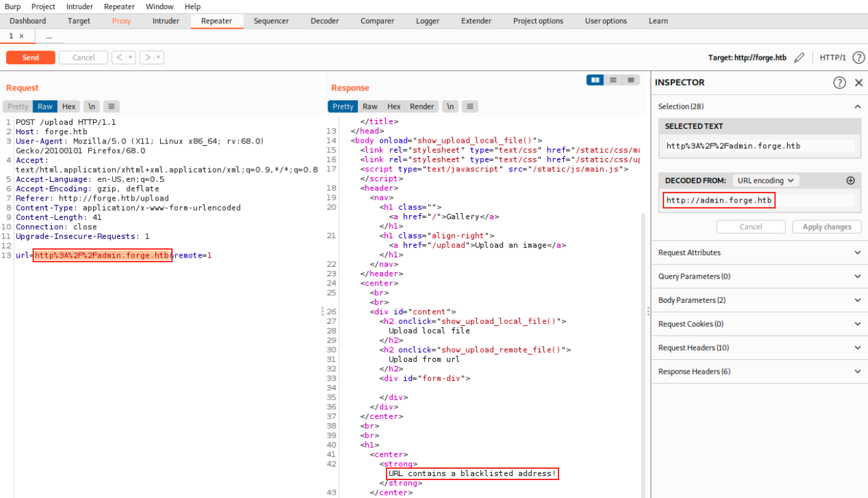
Task: Switch to the Logger tab
Action: 428,21
